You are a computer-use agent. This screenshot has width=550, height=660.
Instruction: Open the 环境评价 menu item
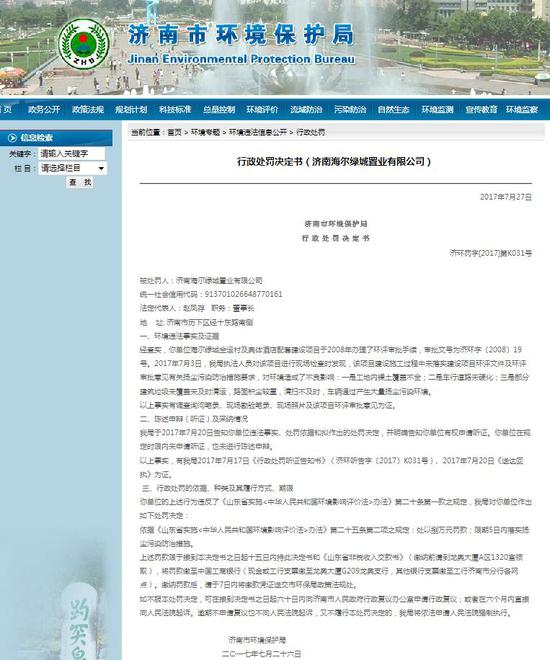tap(262, 109)
